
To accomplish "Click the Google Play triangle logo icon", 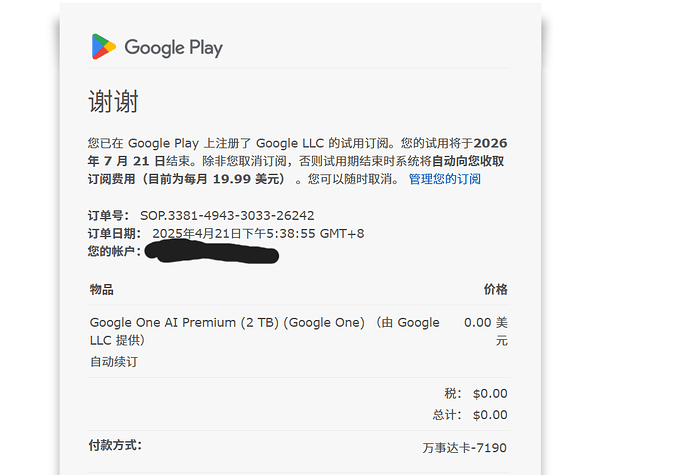I will 103,46.
